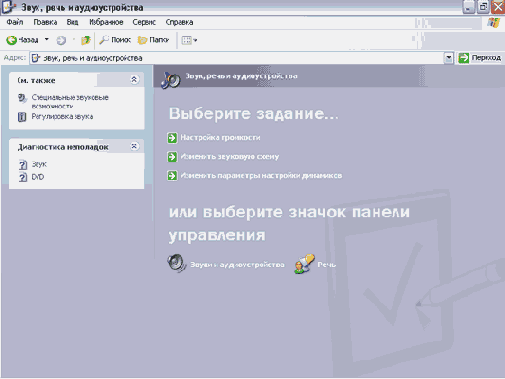The height and width of the screenshot is (379, 505).
Task: Click green arrow beside настройки динамиков task
Action: pyautogui.click(x=172, y=176)
